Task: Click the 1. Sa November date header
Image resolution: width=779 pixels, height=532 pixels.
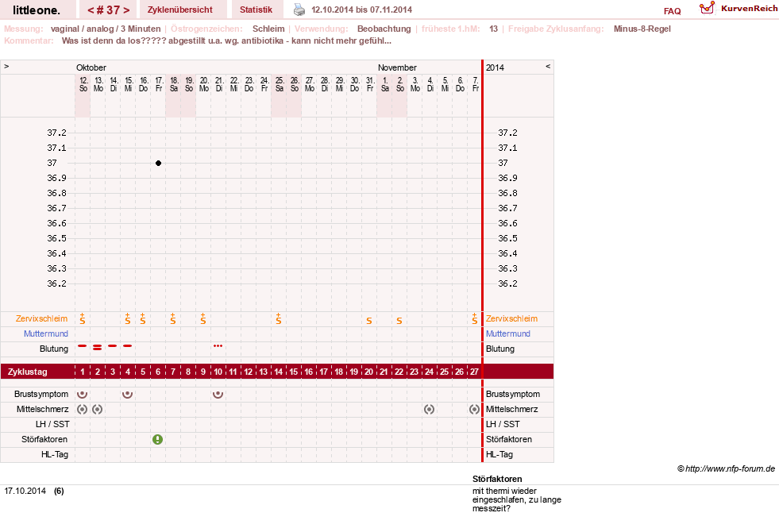Action: [x=385, y=84]
